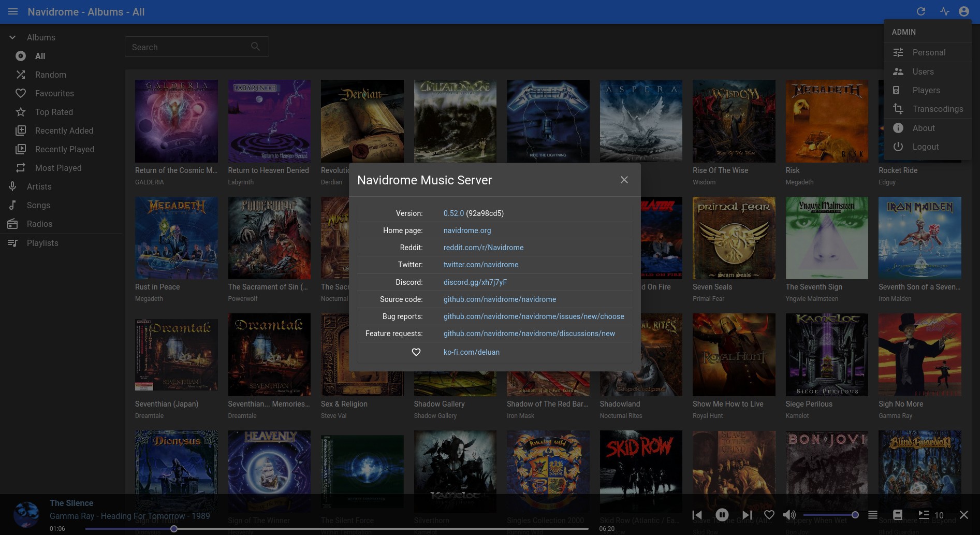Pause the current song
The height and width of the screenshot is (535, 980).
click(x=722, y=515)
